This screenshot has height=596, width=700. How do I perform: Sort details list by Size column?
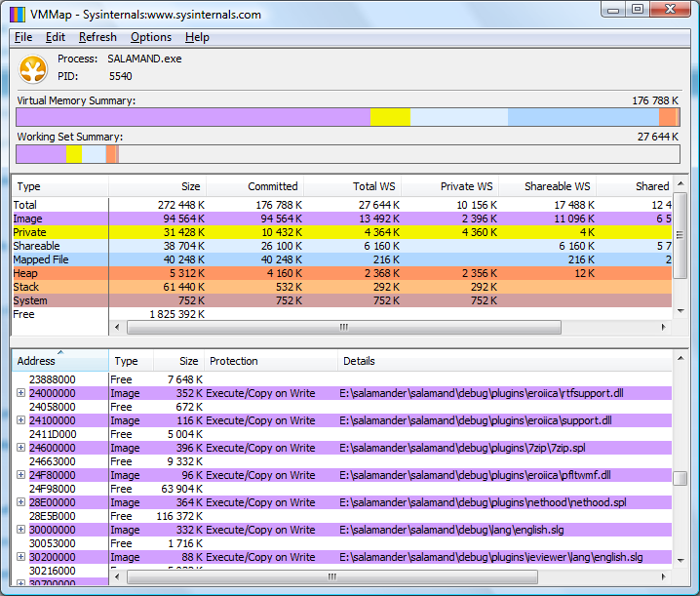tap(178, 361)
